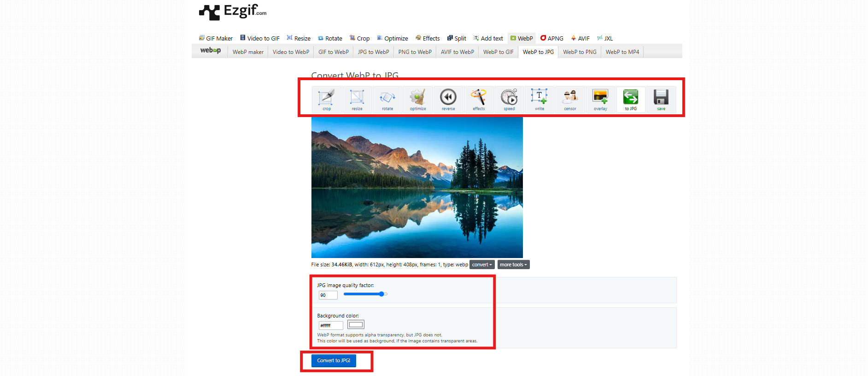Click the webp logo in the submenu bar
The image size is (868, 376).
point(211,51)
